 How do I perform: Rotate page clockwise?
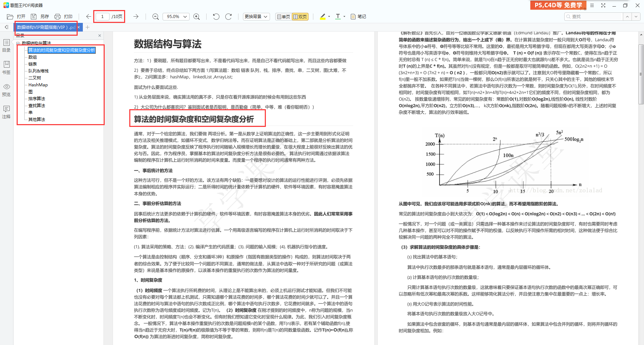[x=228, y=17]
